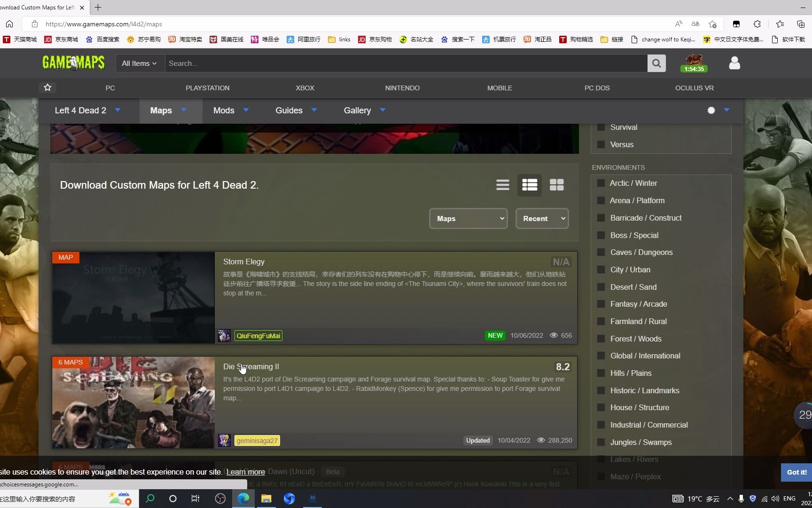The height and width of the screenshot is (508, 812).
Task: Check the Survival game mode
Action: tap(601, 127)
